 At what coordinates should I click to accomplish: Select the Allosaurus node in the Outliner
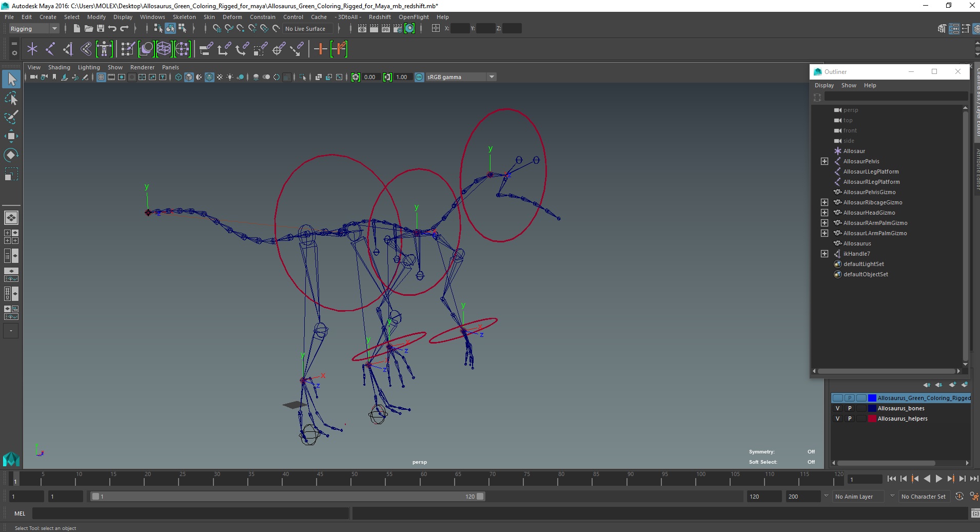click(857, 243)
